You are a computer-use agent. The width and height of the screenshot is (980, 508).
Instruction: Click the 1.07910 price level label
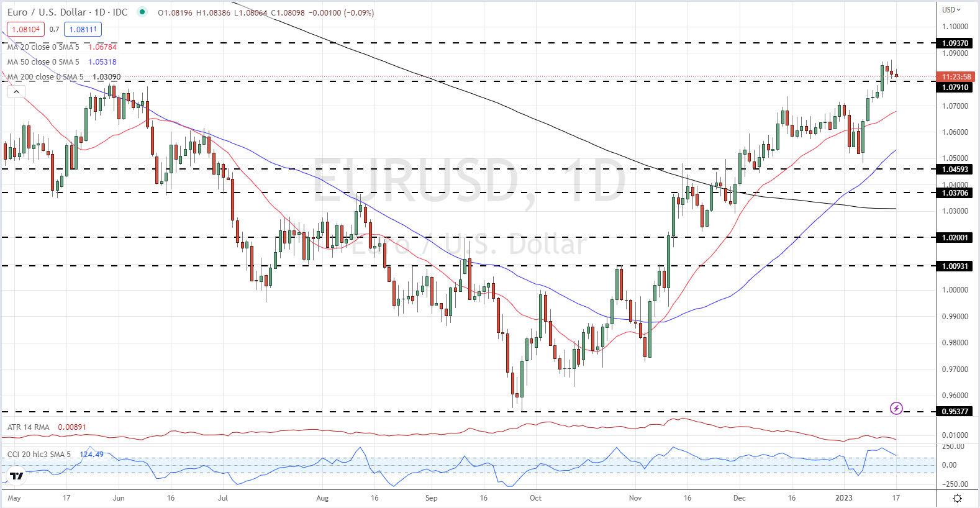click(955, 88)
